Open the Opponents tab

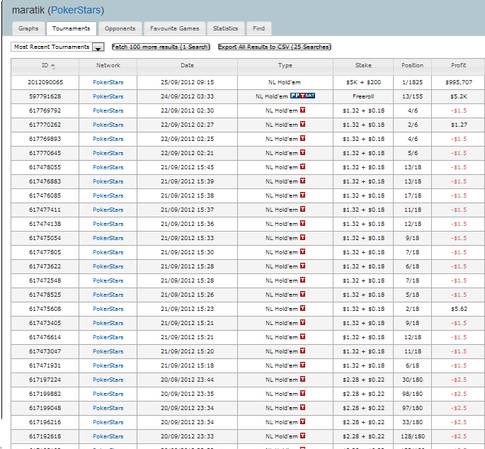point(120,29)
